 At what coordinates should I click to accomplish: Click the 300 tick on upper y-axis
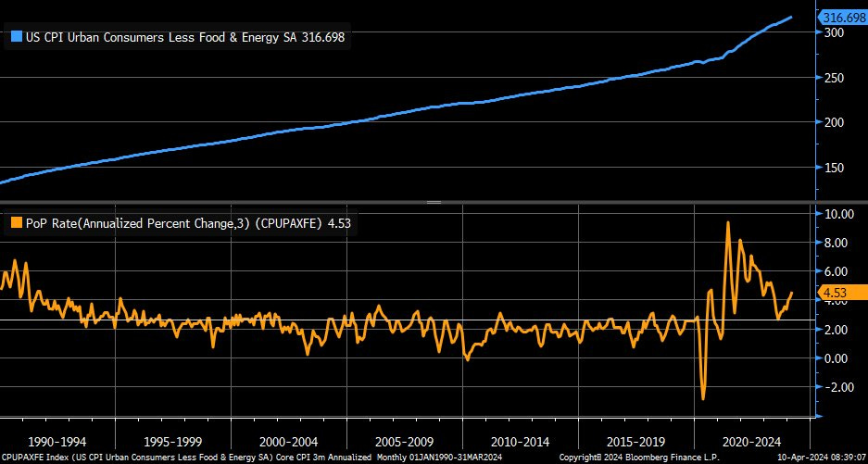coord(833,32)
